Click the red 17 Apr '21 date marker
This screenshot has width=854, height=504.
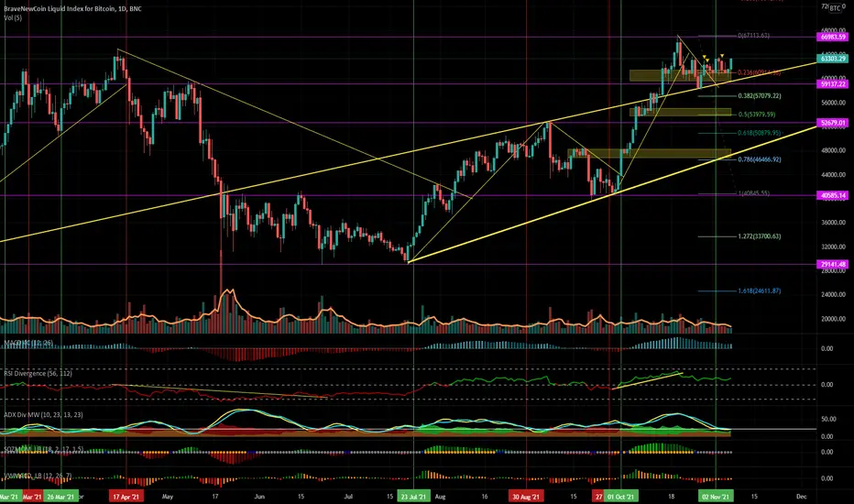coord(126,497)
